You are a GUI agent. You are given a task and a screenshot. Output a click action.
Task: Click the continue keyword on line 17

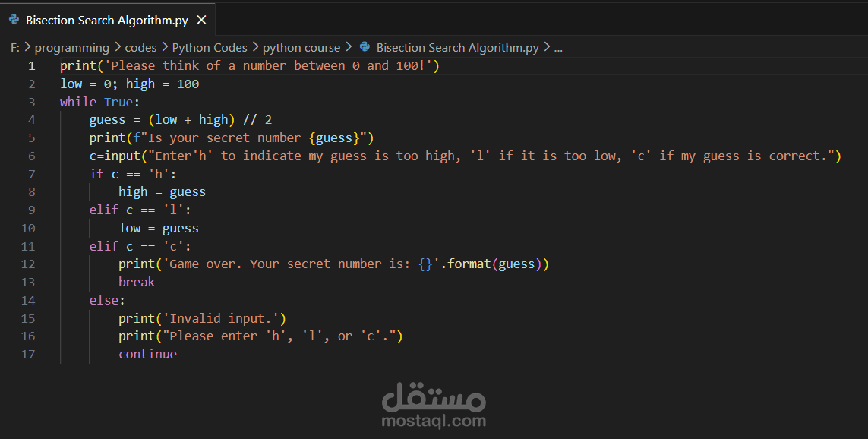[147, 354]
